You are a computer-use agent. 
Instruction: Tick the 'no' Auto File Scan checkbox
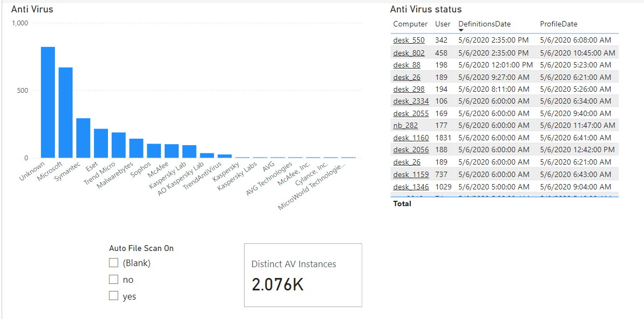pos(113,280)
